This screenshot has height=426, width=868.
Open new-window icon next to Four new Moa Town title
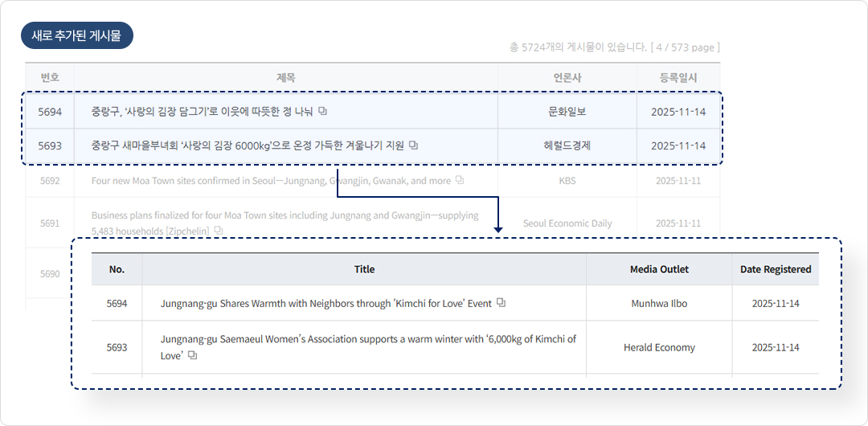tap(460, 181)
